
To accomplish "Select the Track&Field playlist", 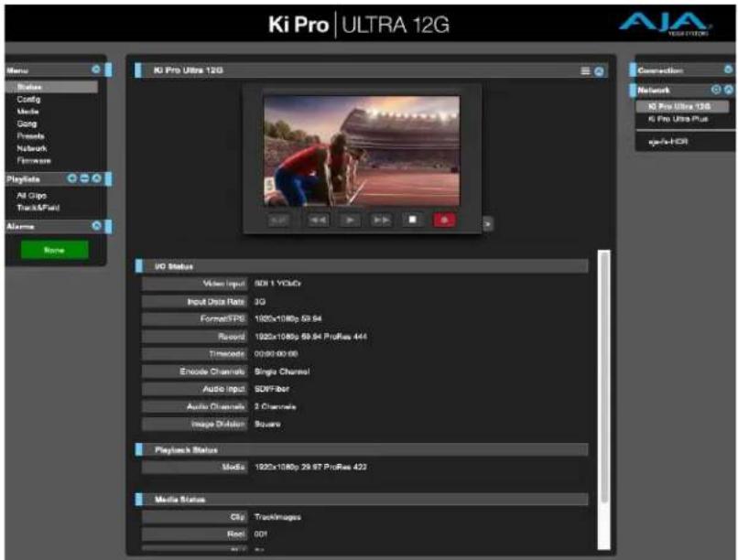I will (38, 208).
